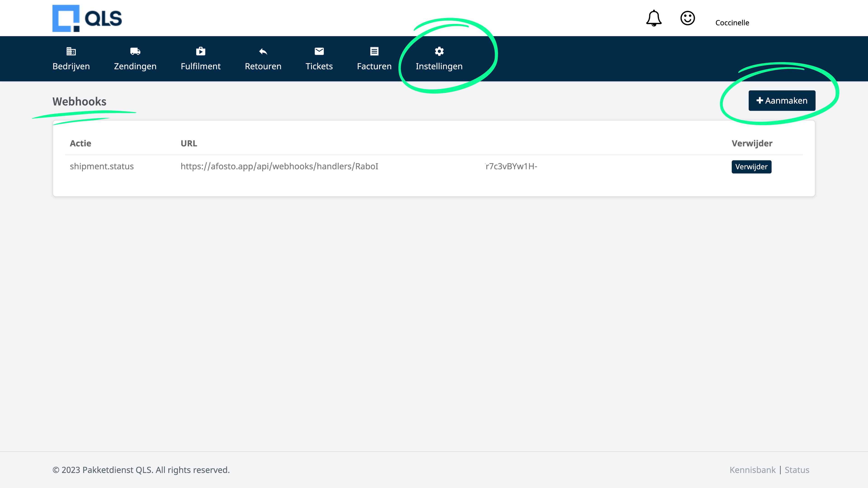
Task: Click the Instellingen gear icon
Action: pyautogui.click(x=439, y=51)
